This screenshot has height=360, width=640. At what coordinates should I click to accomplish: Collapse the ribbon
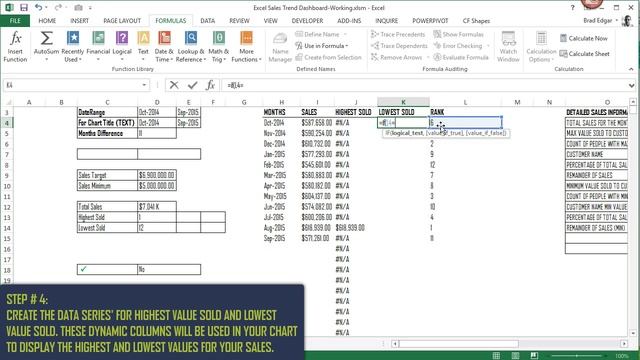[x=631, y=69]
